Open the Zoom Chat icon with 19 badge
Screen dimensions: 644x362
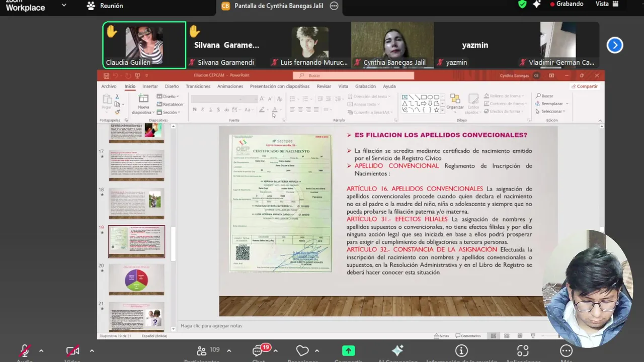pyautogui.click(x=259, y=350)
